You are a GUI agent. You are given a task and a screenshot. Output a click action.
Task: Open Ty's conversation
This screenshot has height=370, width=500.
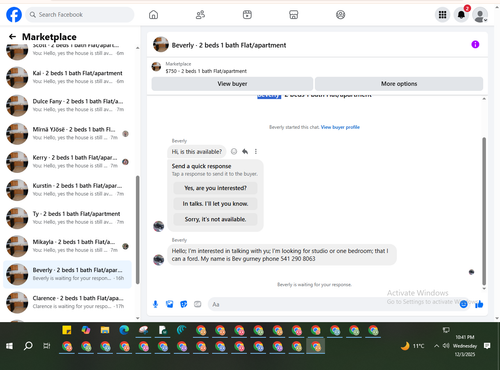(x=68, y=218)
